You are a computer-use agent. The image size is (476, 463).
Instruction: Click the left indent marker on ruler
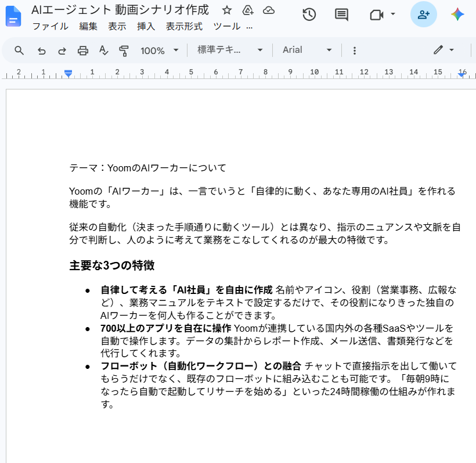coord(68,74)
